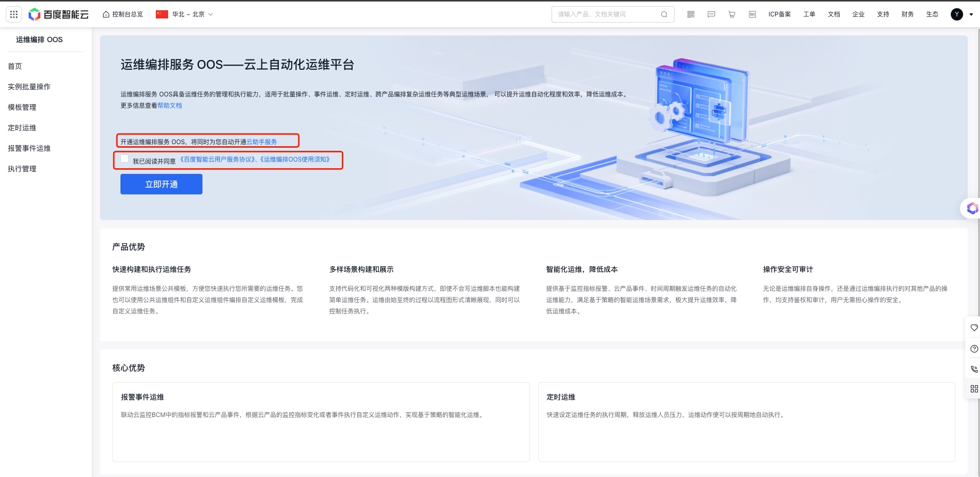Viewport: 980px width, 477px height.
Task: Click 快速构建和执行运维任务 heading
Action: click(x=152, y=269)
